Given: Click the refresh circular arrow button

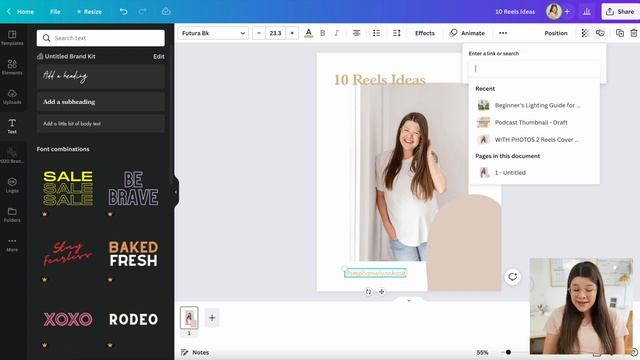Looking at the screenshot, I should [x=513, y=277].
